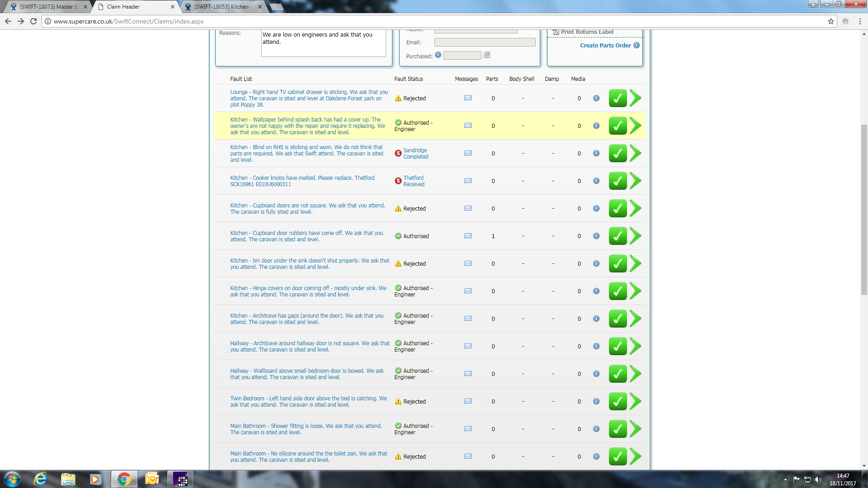Click Create Parts Order link
Viewport: 868px width, 488px height.
605,45
